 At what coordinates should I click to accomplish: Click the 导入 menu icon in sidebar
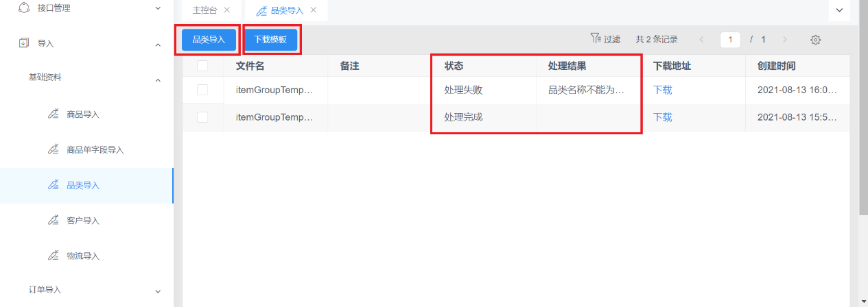pyautogui.click(x=24, y=43)
